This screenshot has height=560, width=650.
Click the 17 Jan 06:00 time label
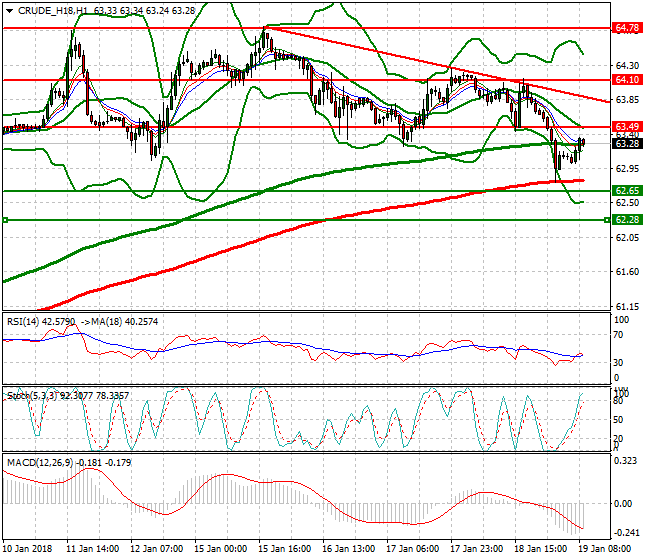click(412, 549)
